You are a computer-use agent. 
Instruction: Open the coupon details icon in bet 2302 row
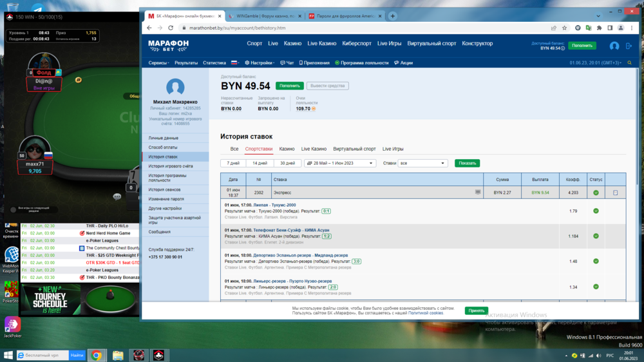[615, 193]
